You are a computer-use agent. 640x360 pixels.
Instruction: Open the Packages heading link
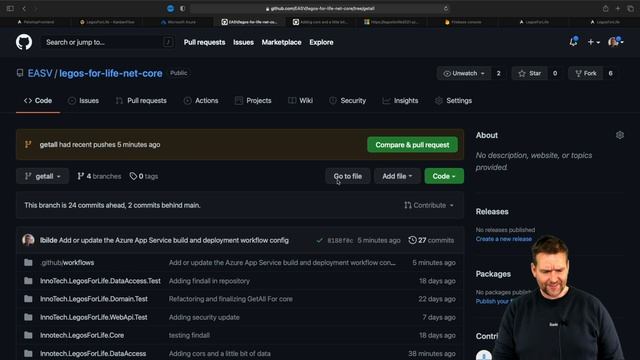point(493,274)
